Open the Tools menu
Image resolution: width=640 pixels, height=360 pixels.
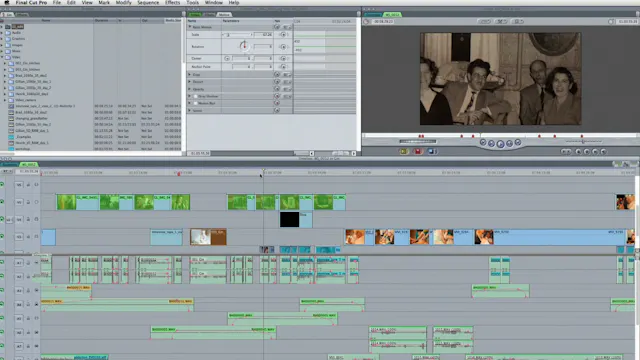tap(192, 2)
